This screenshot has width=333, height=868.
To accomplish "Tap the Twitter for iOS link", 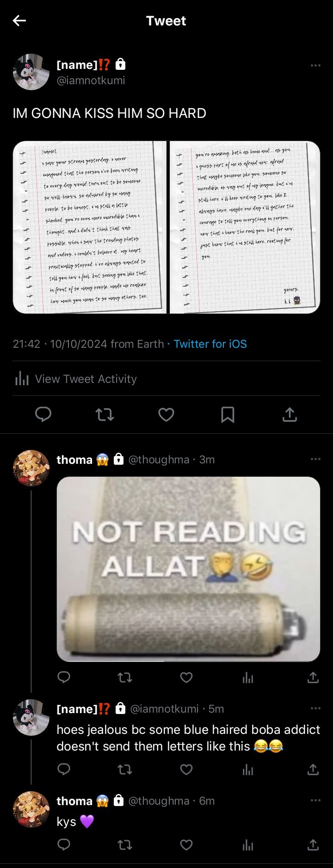I will (x=210, y=344).
